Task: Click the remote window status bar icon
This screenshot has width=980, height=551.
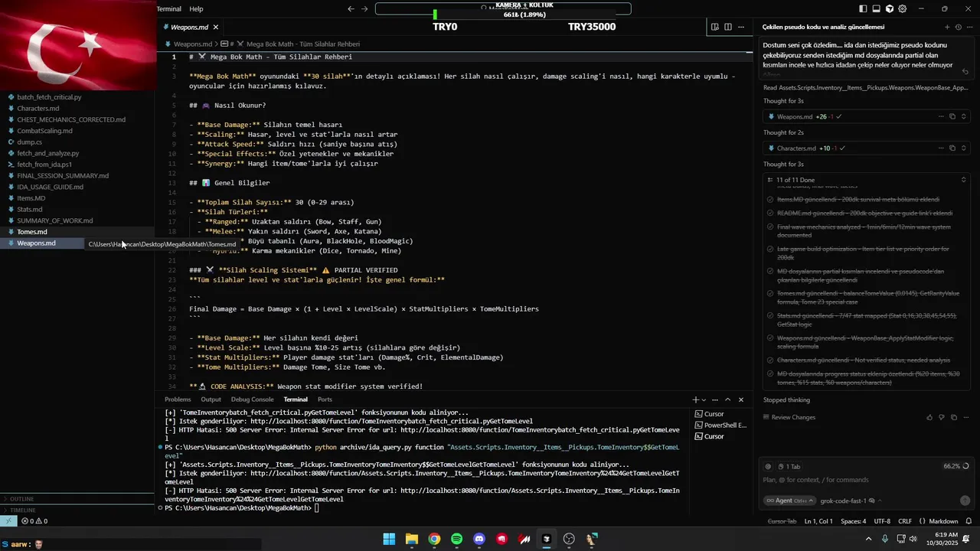Action: point(8,521)
